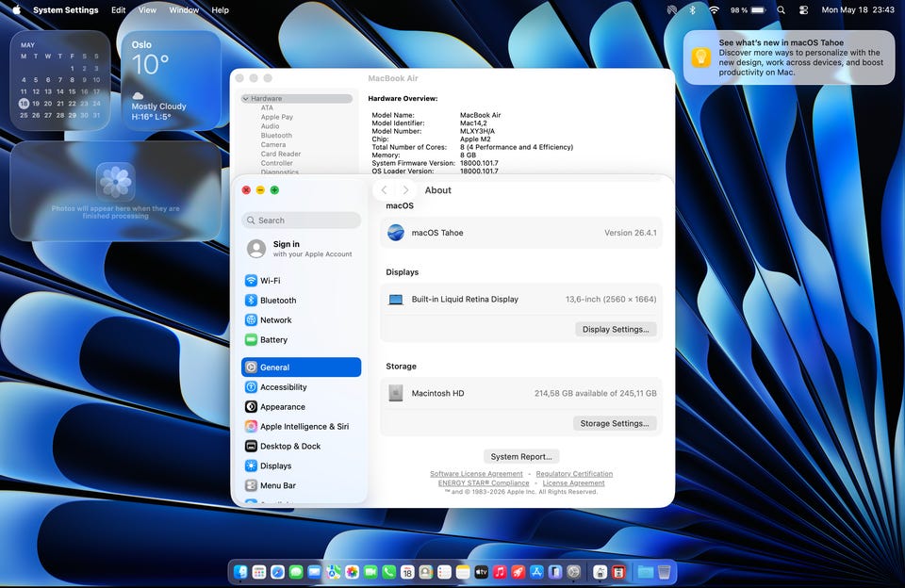Open the Window menu
The height and width of the screenshot is (588, 905).
click(x=184, y=9)
